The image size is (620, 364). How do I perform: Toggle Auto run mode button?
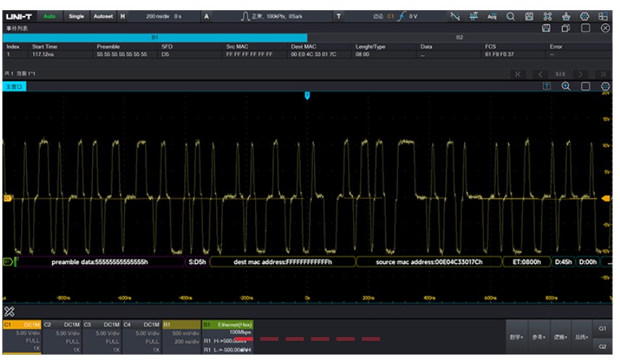(49, 16)
